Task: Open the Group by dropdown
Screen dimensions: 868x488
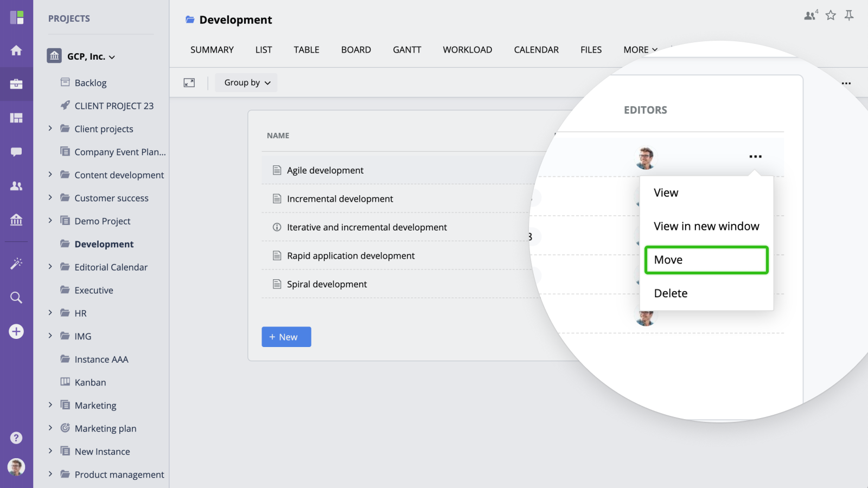Action: coord(246,82)
